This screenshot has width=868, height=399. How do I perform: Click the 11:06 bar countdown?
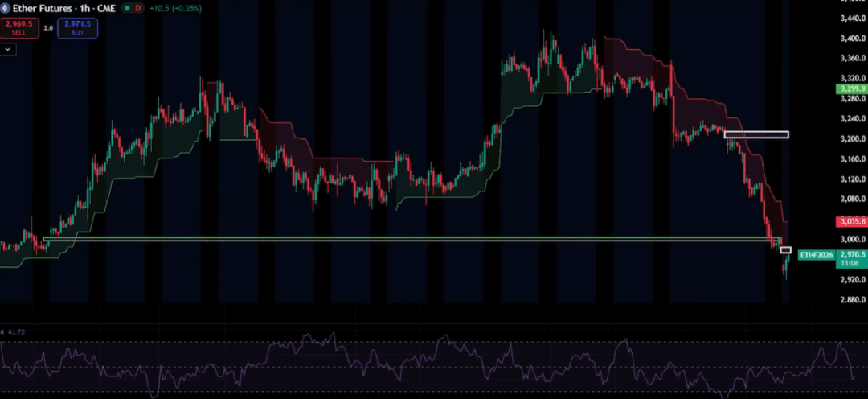[x=851, y=263]
